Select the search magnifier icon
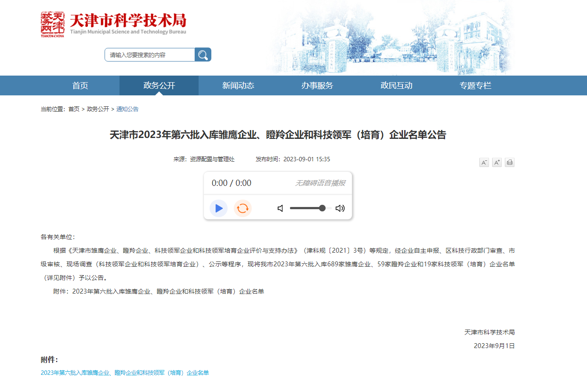The image size is (587, 392). (203, 54)
